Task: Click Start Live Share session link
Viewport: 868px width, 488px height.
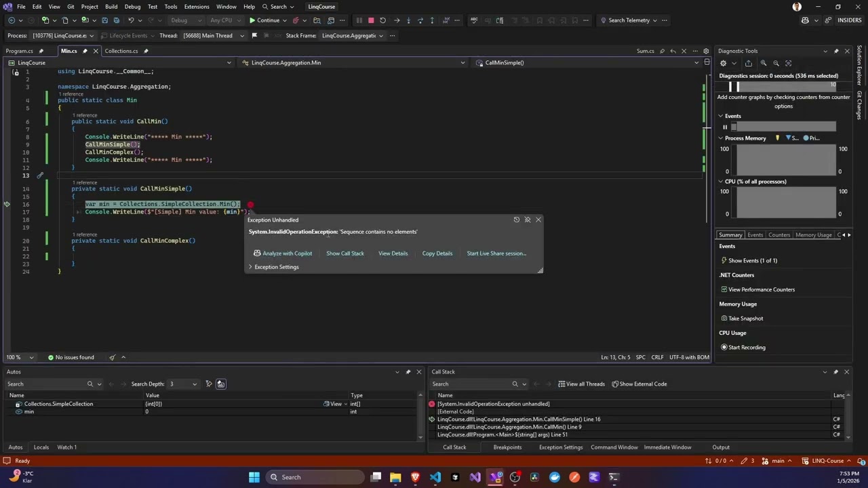Action: pos(496,253)
